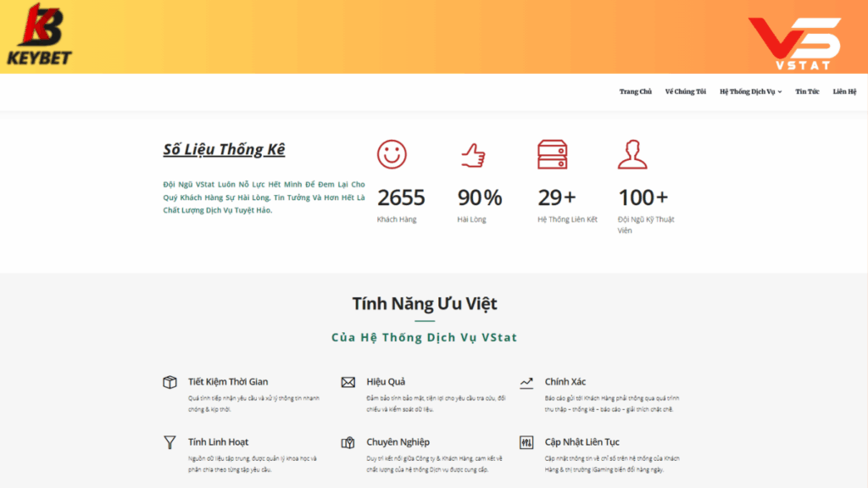Image resolution: width=868 pixels, height=488 pixels.
Task: Open the Trang Chủ menu item
Action: click(x=635, y=91)
